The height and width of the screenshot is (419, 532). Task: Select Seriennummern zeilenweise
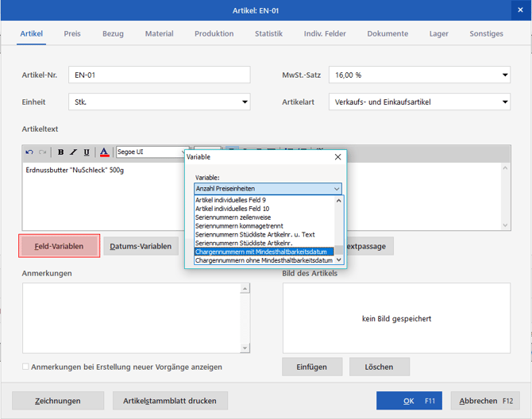[x=264, y=217]
